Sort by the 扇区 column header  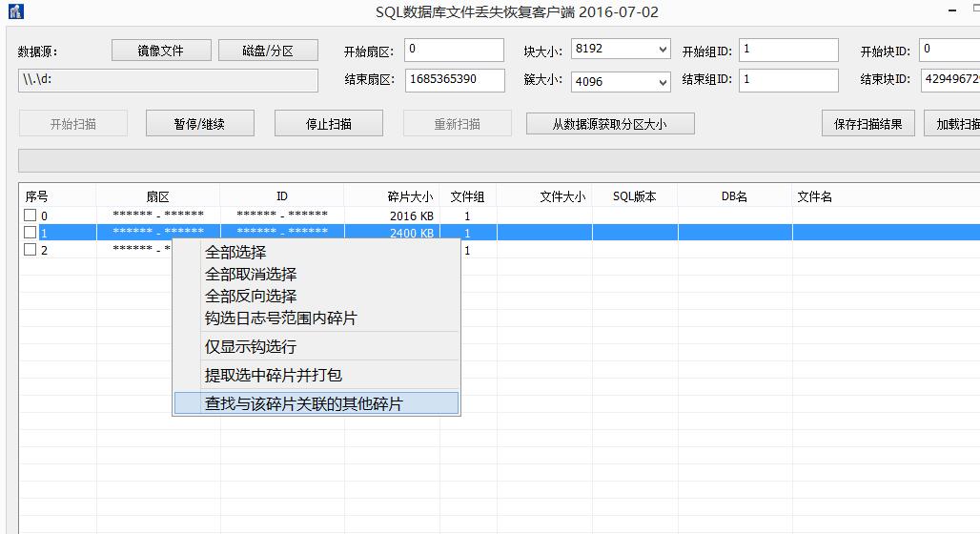pyautogui.click(x=158, y=196)
